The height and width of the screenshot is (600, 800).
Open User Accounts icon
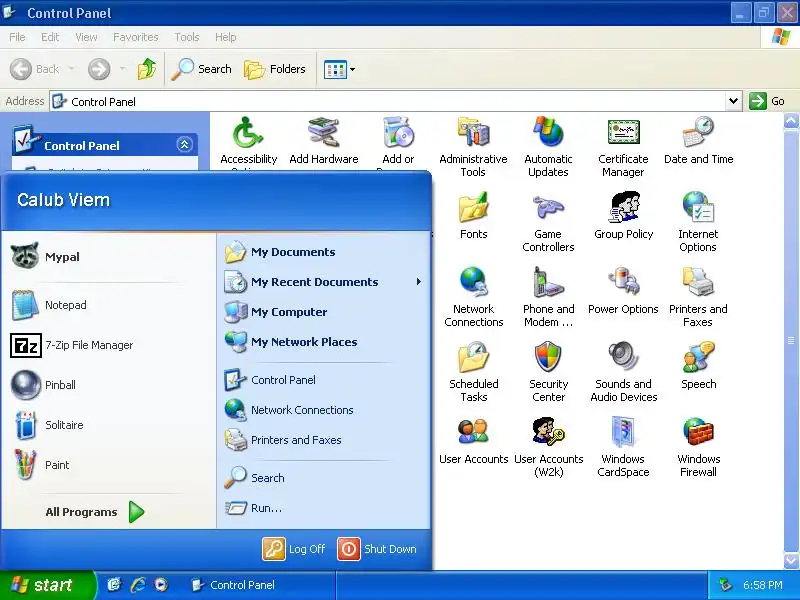click(473, 441)
